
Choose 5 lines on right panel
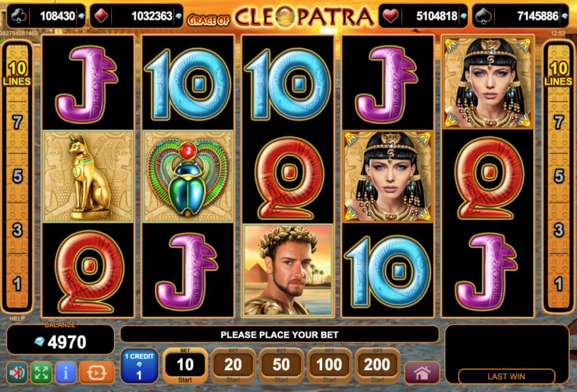[559, 177]
